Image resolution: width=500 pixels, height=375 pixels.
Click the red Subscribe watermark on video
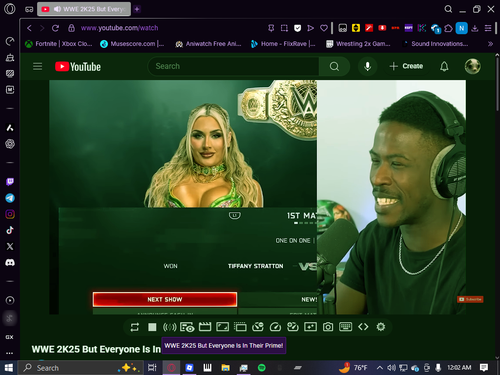point(470,299)
